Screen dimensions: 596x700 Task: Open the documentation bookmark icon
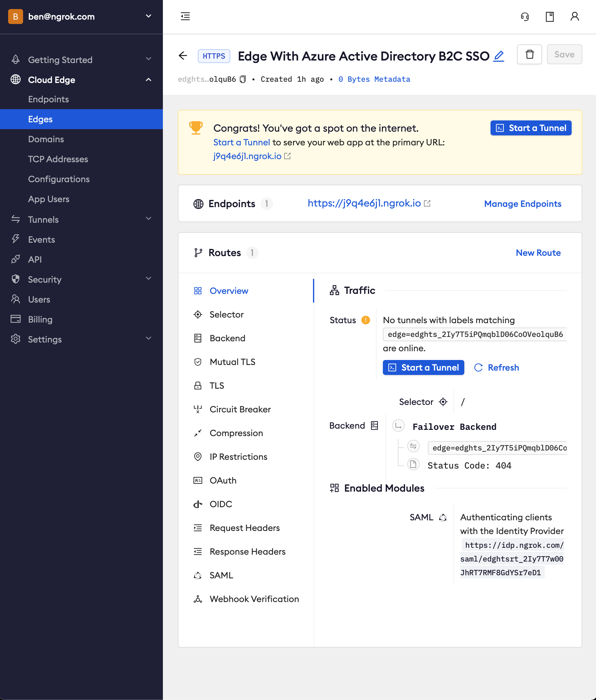[x=550, y=17]
